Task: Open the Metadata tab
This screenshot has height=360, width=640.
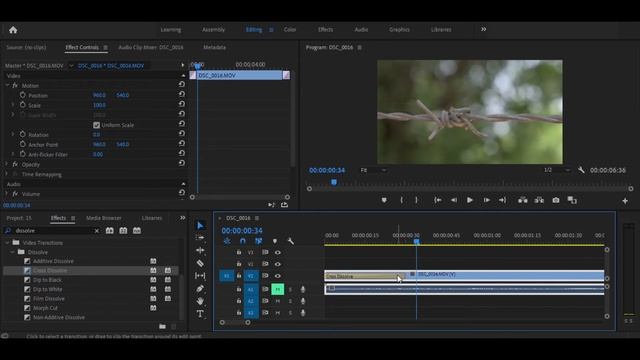Action: [x=214, y=47]
